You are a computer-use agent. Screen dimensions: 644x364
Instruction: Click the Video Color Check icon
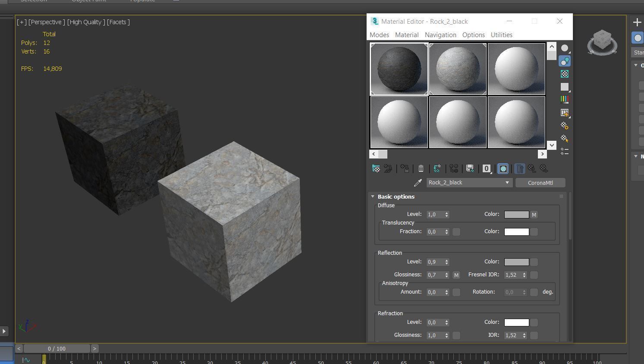[x=565, y=100]
